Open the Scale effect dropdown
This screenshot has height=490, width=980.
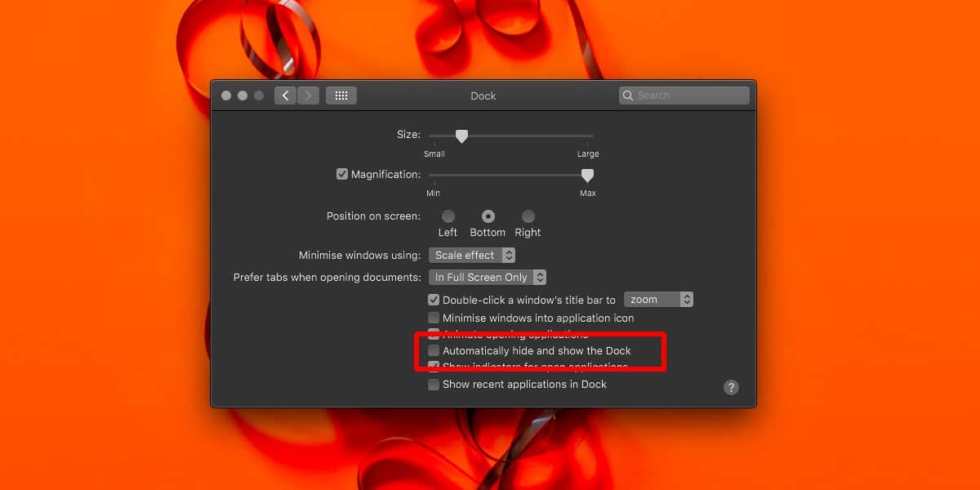pyautogui.click(x=474, y=256)
